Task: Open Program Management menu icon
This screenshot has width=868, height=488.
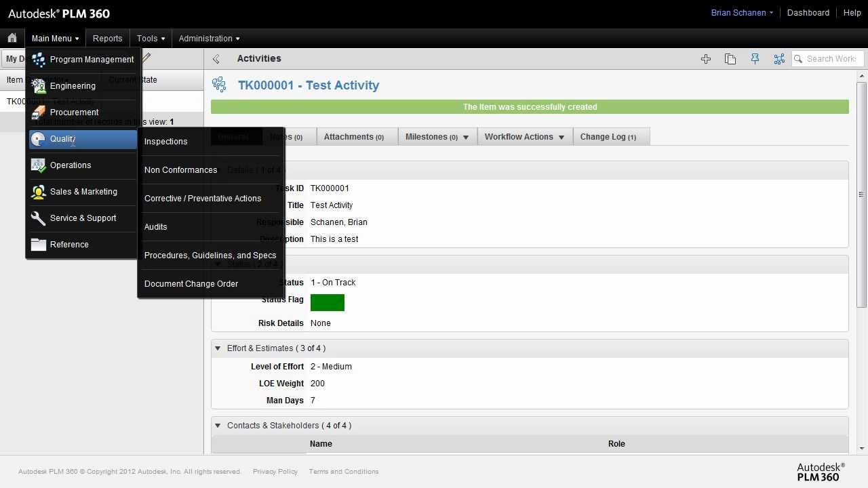Action: coord(39,60)
